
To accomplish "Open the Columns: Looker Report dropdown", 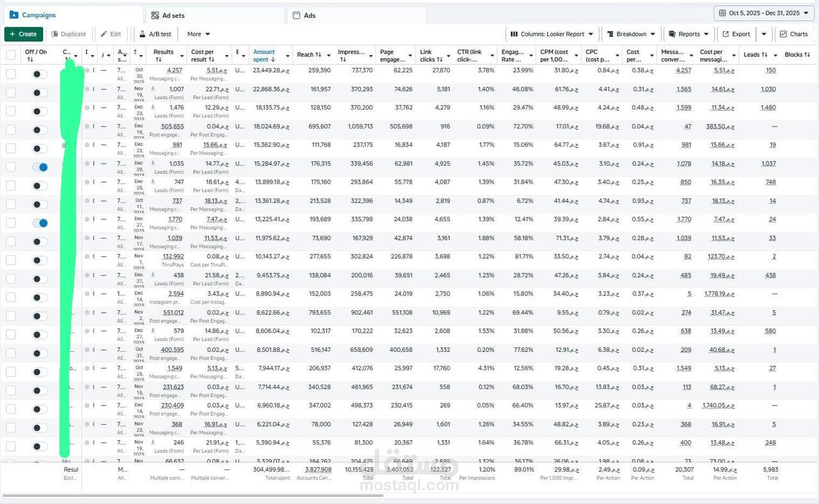I will [x=552, y=34].
